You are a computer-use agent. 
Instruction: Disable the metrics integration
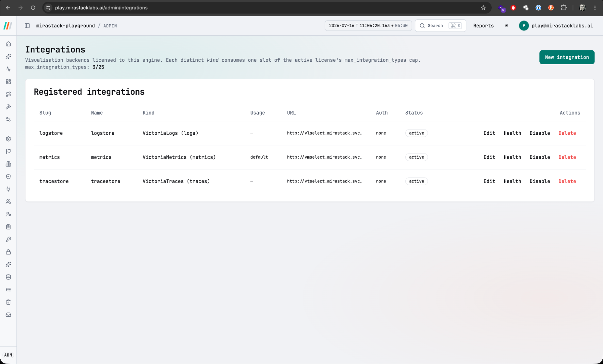pyautogui.click(x=539, y=157)
